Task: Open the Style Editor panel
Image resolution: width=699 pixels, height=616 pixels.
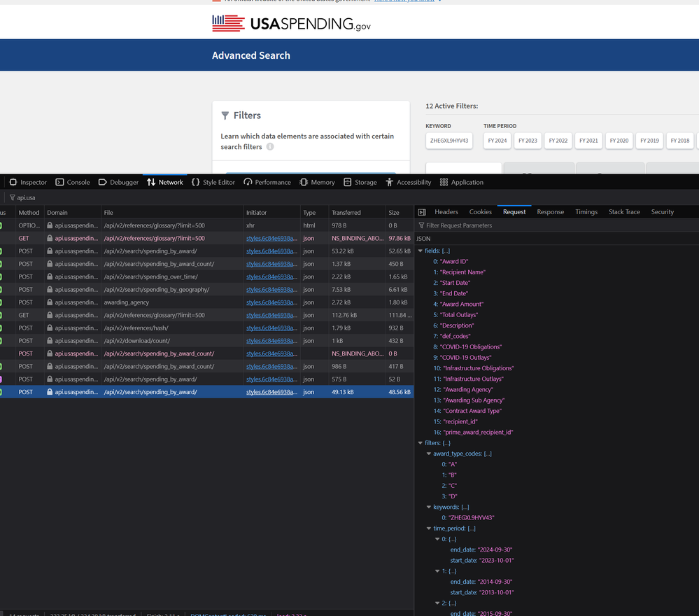Action: pyautogui.click(x=213, y=183)
